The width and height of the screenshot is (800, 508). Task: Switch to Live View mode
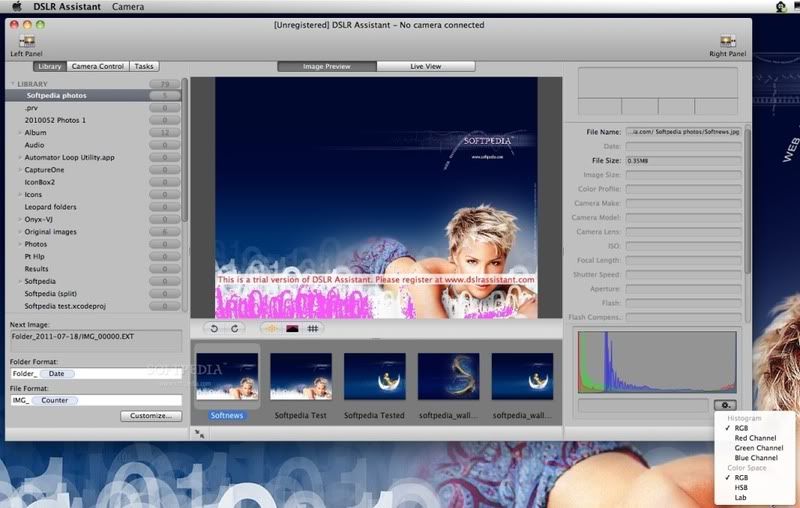pos(426,66)
